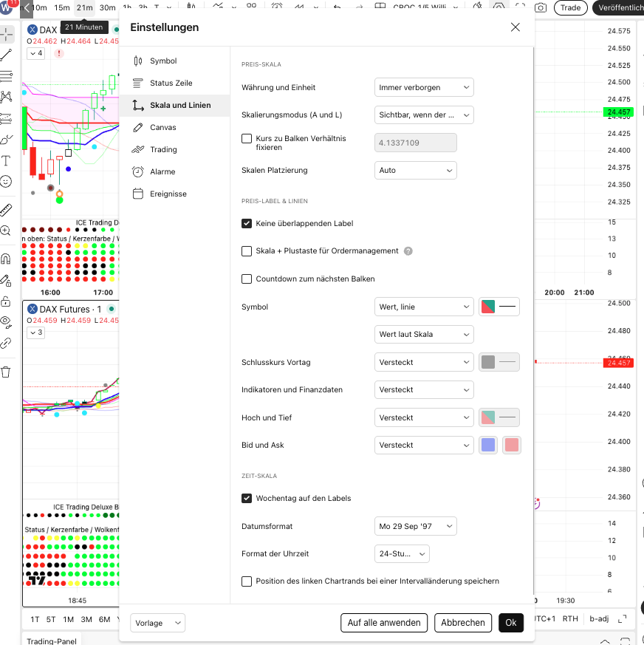Screen dimensions: 644x645
Task: Click the blue Bid color swatch
Action: click(x=488, y=445)
